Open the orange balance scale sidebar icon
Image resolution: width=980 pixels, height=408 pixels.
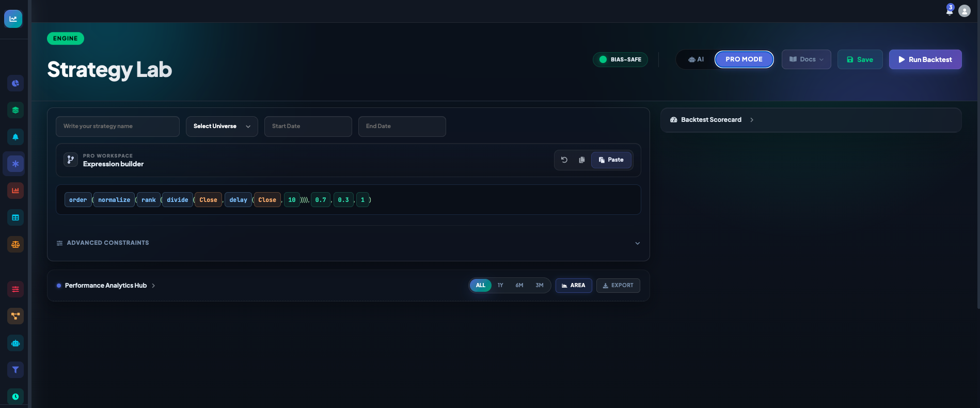15,244
